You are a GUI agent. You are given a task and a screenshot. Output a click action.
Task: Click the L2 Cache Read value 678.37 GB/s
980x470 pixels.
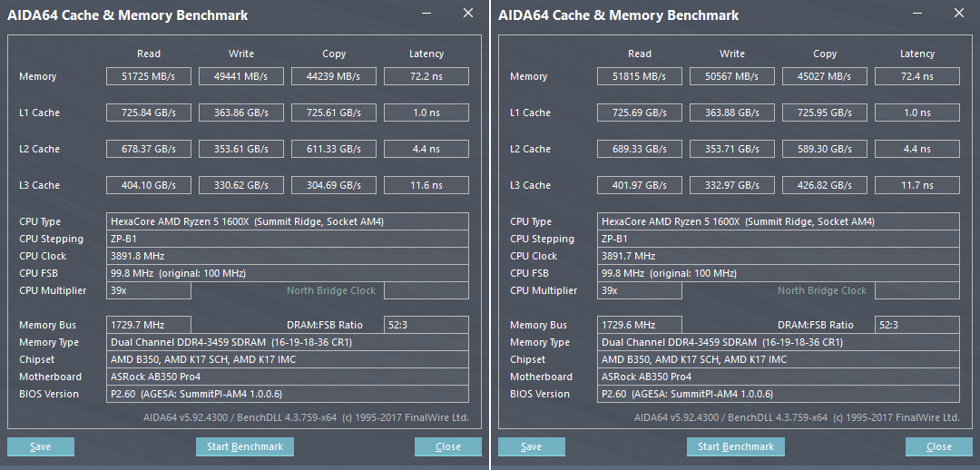pyautogui.click(x=149, y=149)
